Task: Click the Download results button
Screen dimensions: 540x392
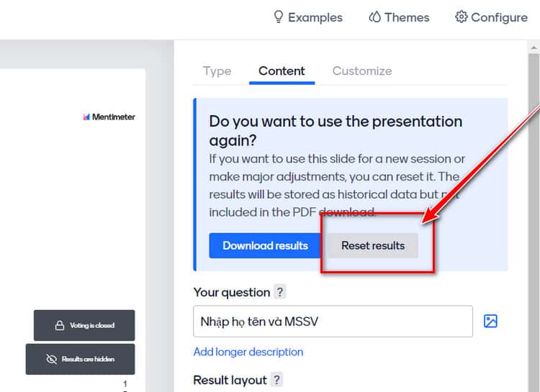Action: click(265, 245)
